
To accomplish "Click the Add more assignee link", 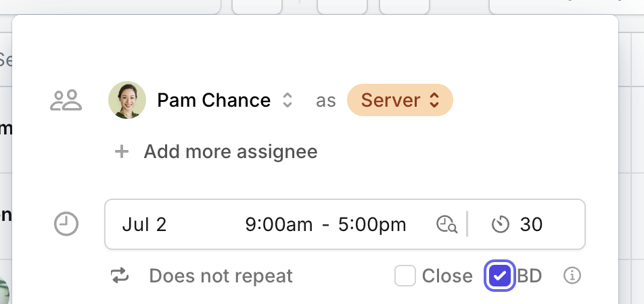I will tap(231, 151).
